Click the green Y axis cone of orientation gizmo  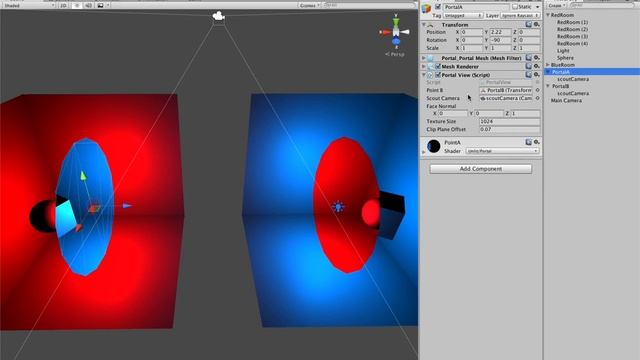(396, 22)
